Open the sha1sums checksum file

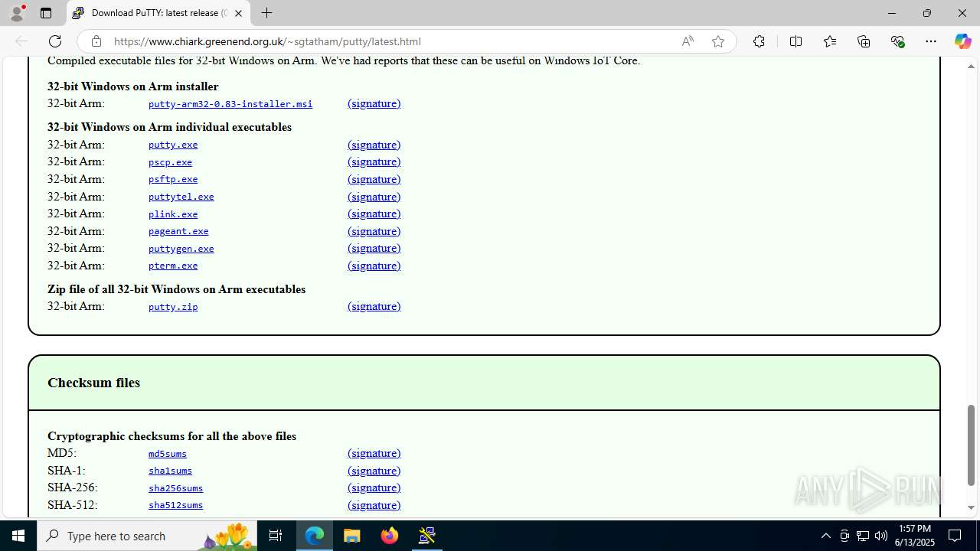(x=170, y=471)
